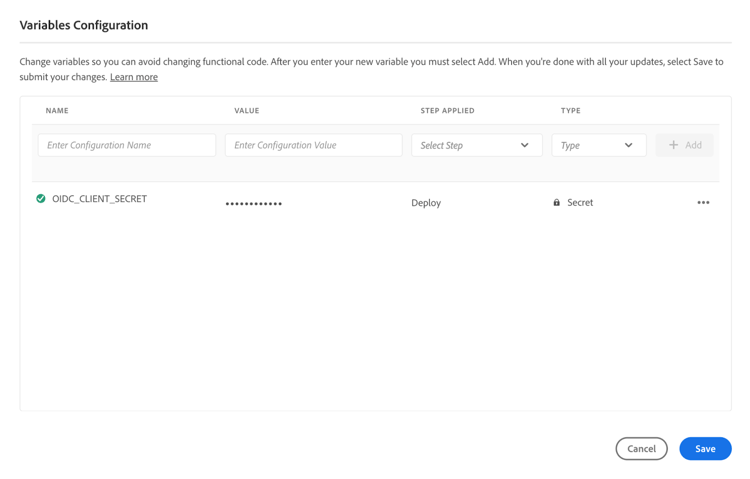Click the Deploy step cell

click(426, 203)
